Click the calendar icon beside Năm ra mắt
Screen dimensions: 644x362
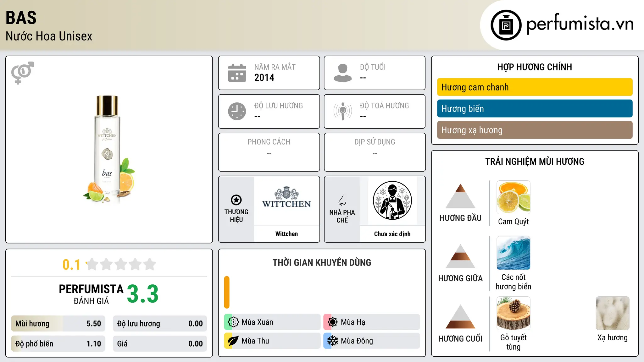coord(237,73)
